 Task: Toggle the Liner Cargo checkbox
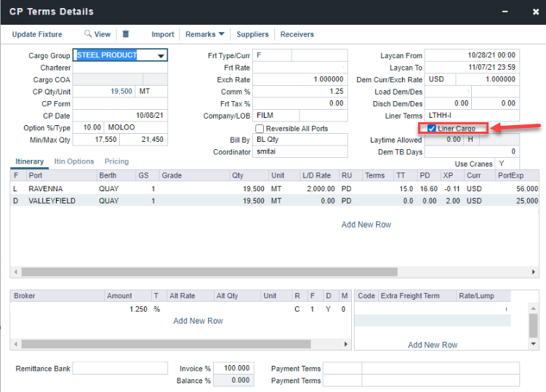click(432, 129)
